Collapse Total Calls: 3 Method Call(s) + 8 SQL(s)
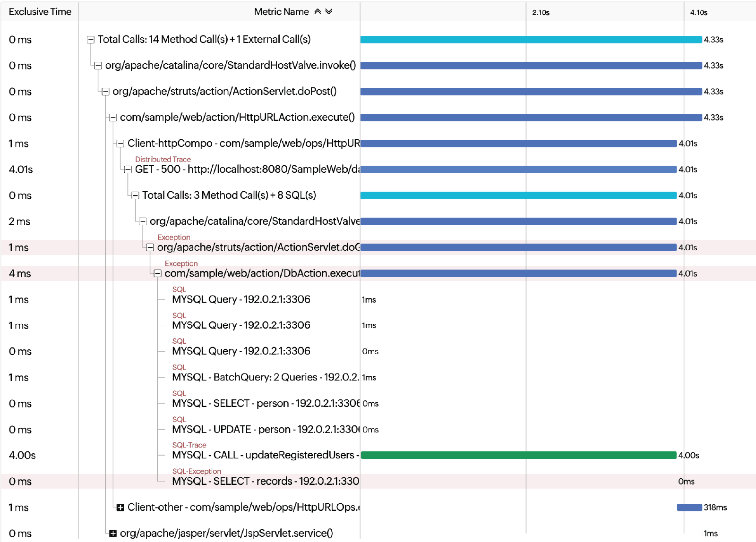This screenshot has width=756, height=542. click(135, 195)
